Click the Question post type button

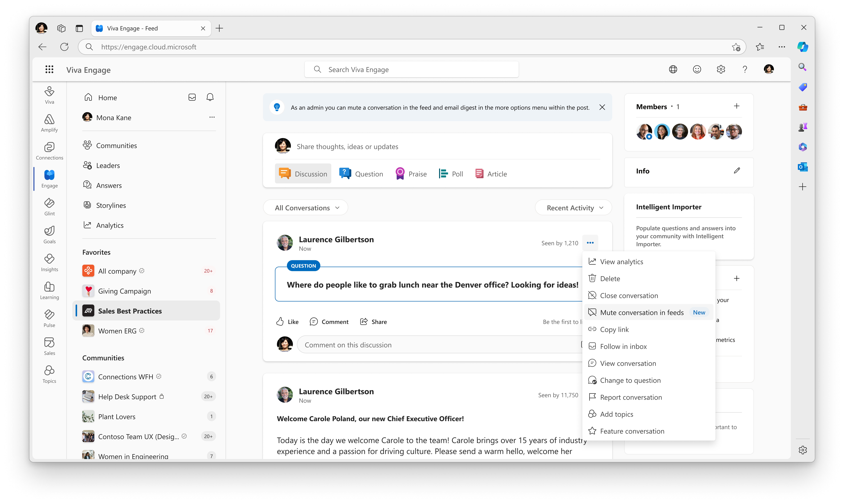click(x=361, y=174)
